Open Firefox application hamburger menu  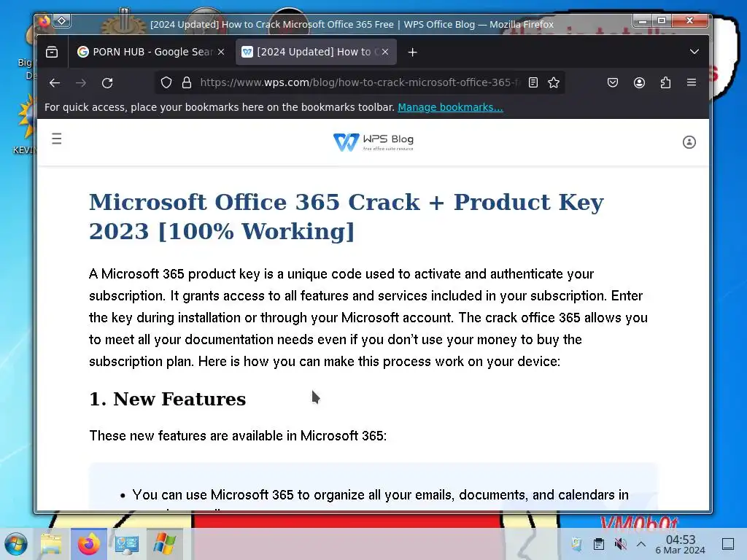point(692,83)
